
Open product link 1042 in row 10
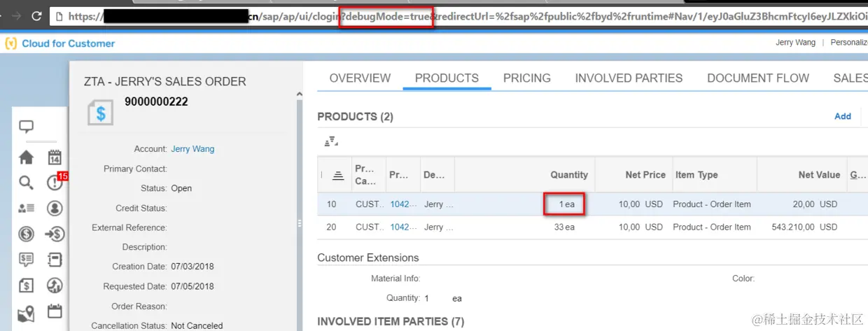403,204
